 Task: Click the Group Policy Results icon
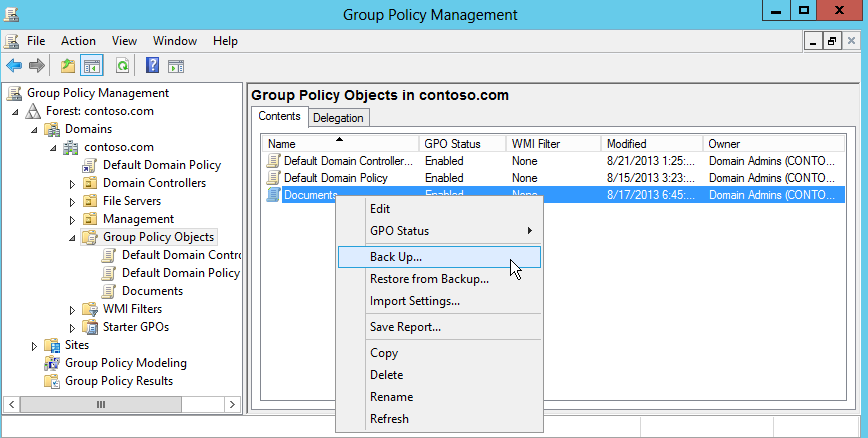(x=52, y=381)
